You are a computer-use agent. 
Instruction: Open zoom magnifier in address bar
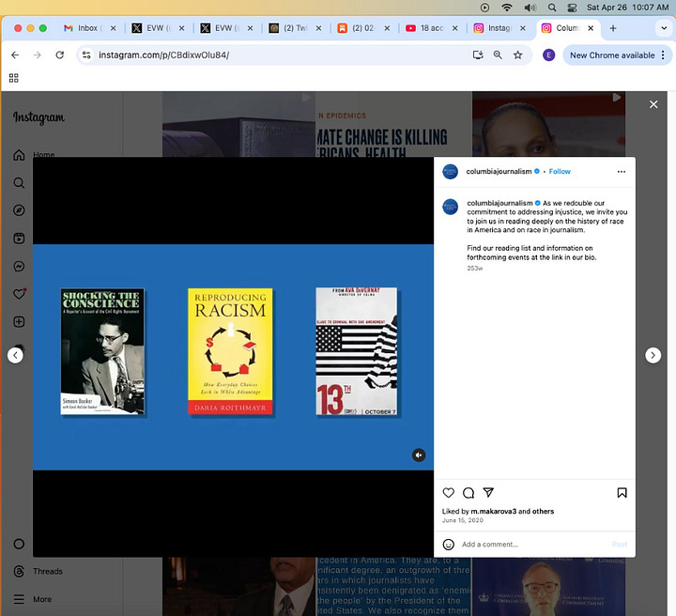click(x=498, y=54)
